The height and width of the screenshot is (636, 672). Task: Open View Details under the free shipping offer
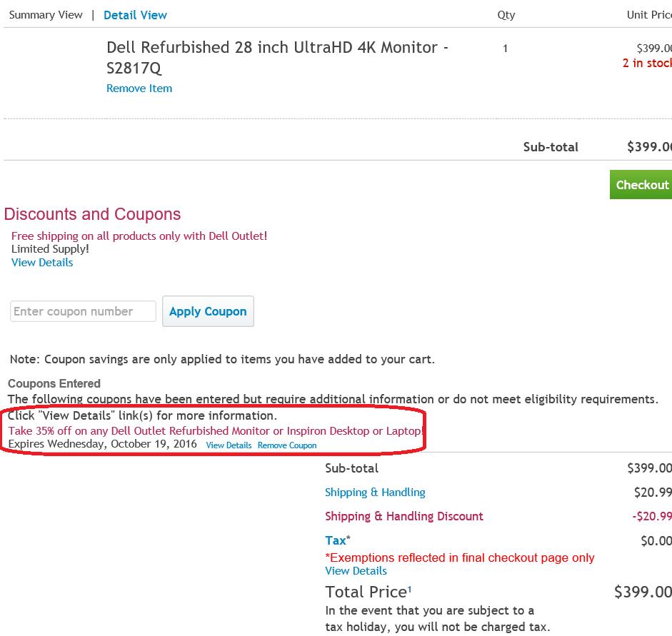coord(42,263)
